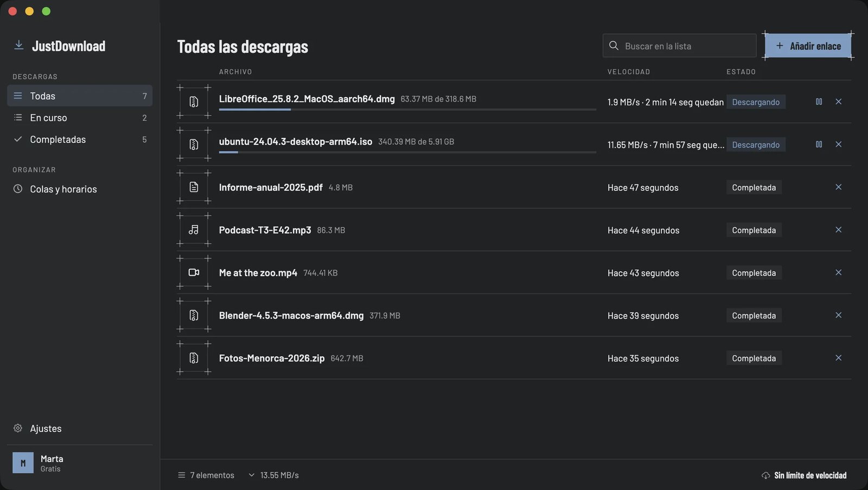The width and height of the screenshot is (868, 490).
Task: Pause the LibreOffice download
Action: click(819, 101)
